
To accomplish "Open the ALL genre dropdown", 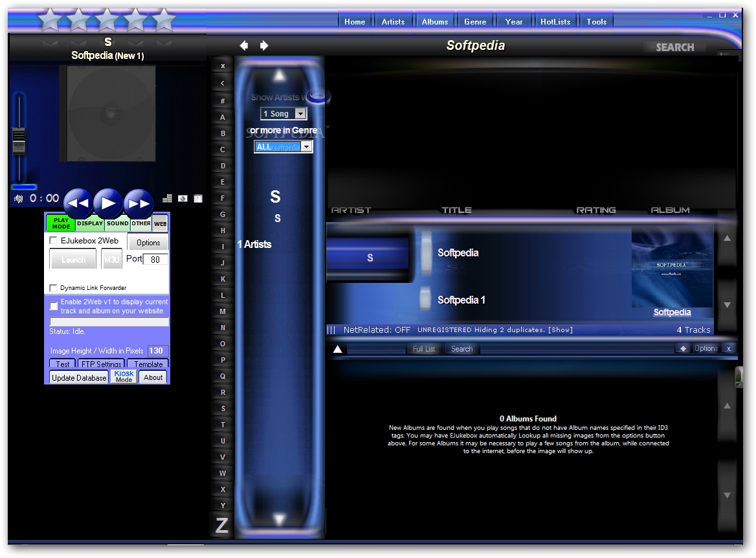I will tap(283, 147).
